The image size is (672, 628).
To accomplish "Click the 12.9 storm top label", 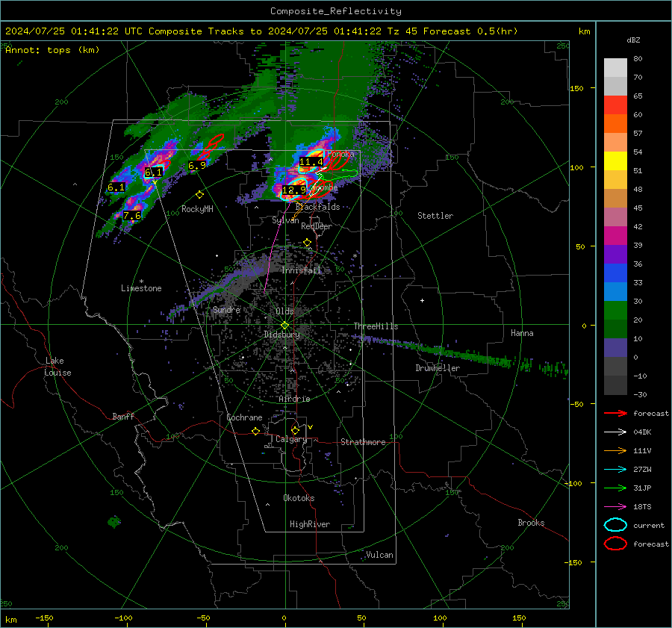I will pyautogui.click(x=294, y=190).
